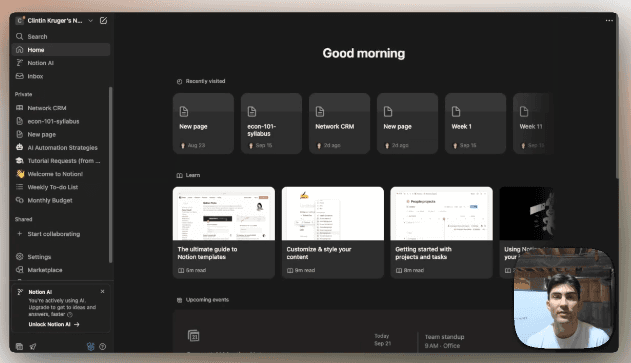Open the Network CRM recent card

pos(339,124)
